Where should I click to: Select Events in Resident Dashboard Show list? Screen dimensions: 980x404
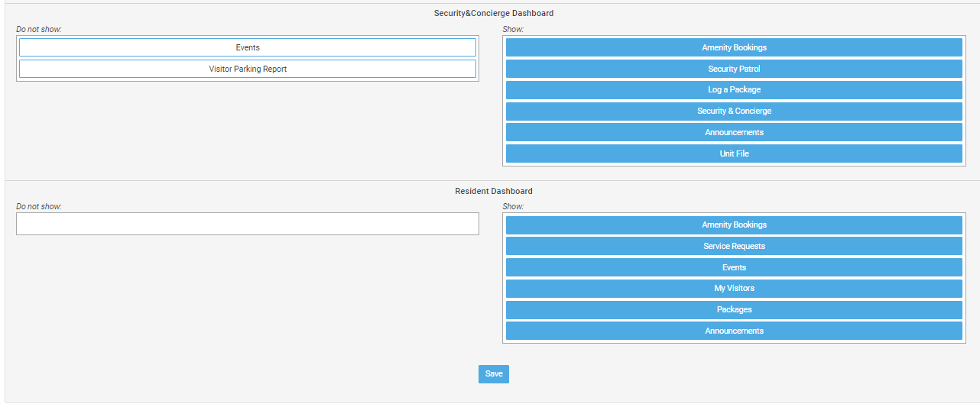click(x=734, y=267)
